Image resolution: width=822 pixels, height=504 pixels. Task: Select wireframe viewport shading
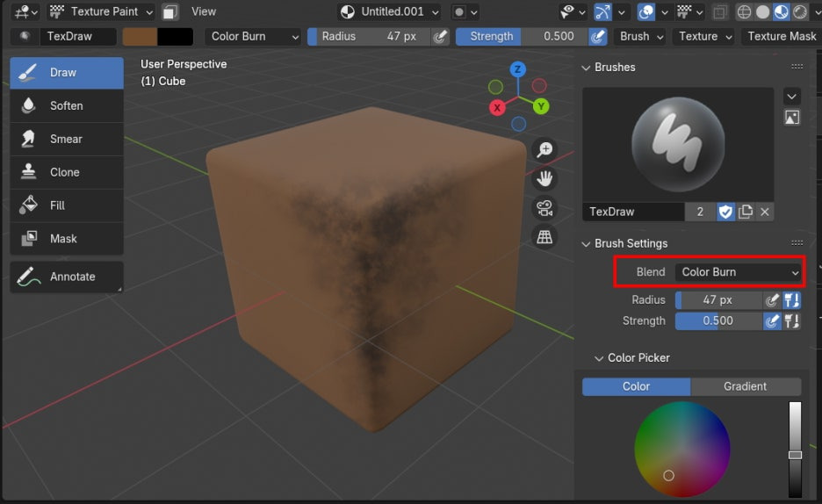point(743,11)
